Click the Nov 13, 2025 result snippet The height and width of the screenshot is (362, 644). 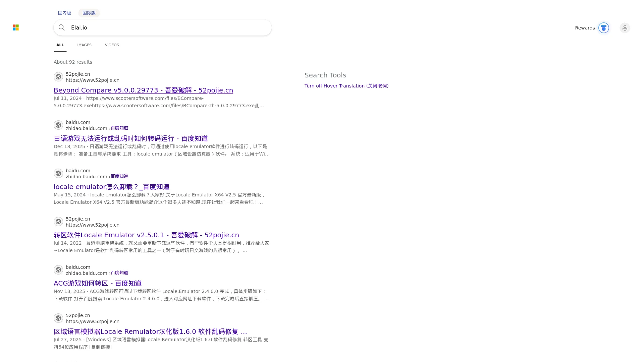[x=161, y=295]
